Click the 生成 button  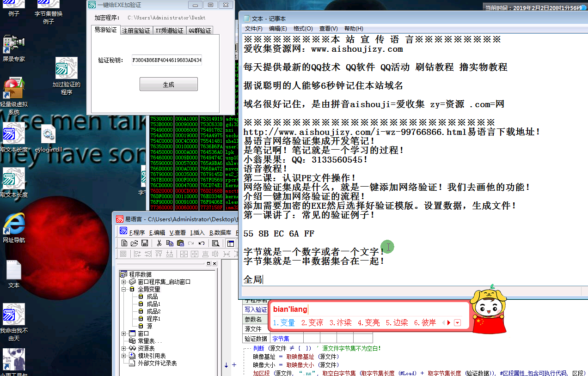point(169,85)
